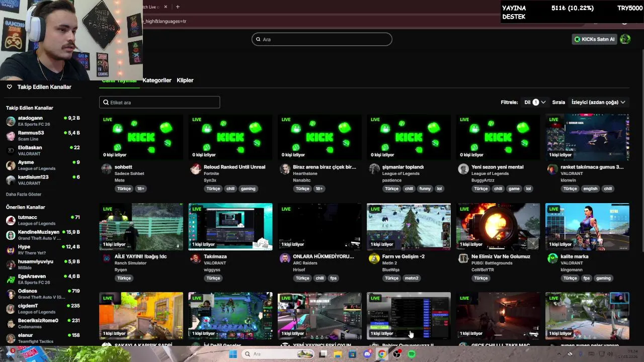
Task: Open Google Chrome in the taskbar
Action: (x=382, y=354)
